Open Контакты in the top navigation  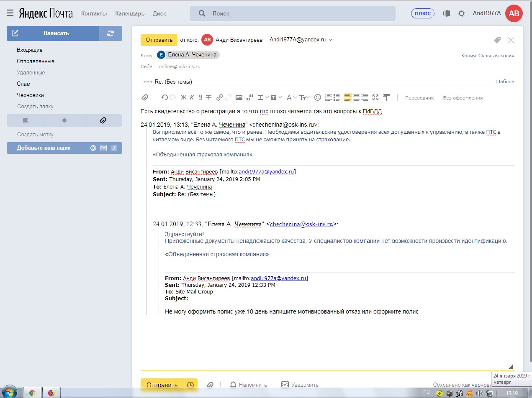tap(94, 13)
